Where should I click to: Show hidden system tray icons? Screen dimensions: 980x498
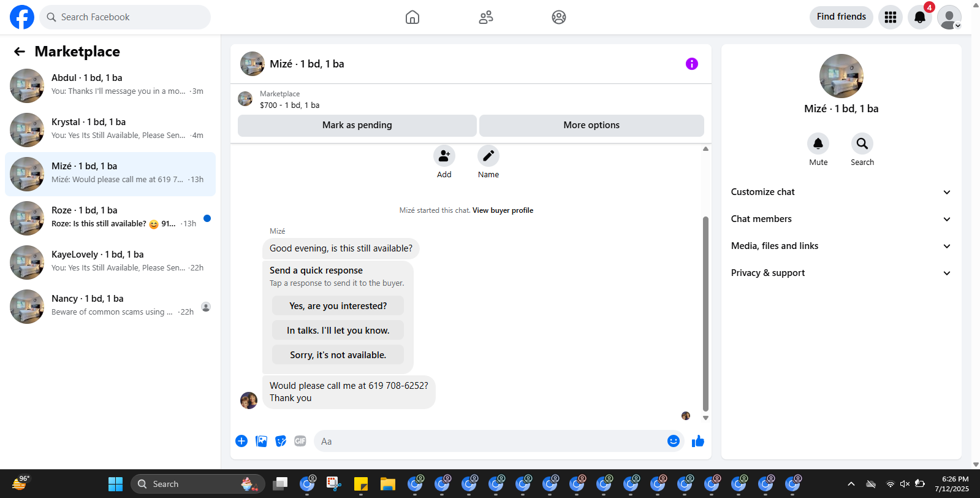851,484
